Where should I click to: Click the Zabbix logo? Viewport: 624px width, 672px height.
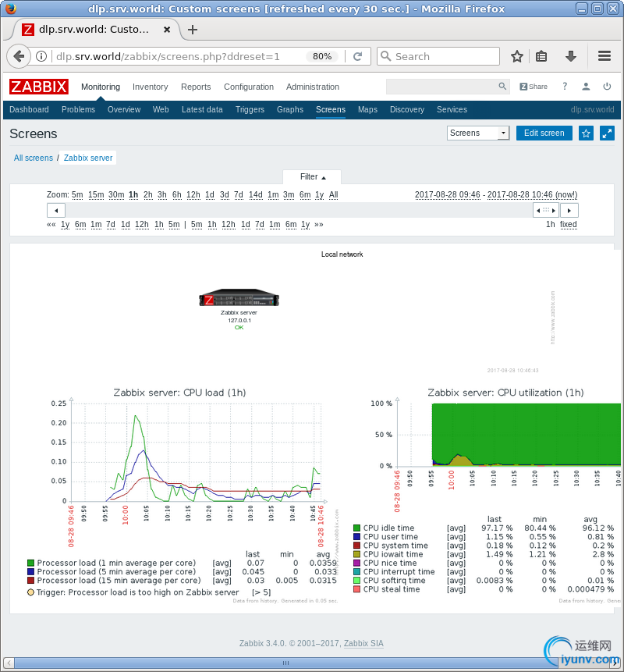point(38,87)
